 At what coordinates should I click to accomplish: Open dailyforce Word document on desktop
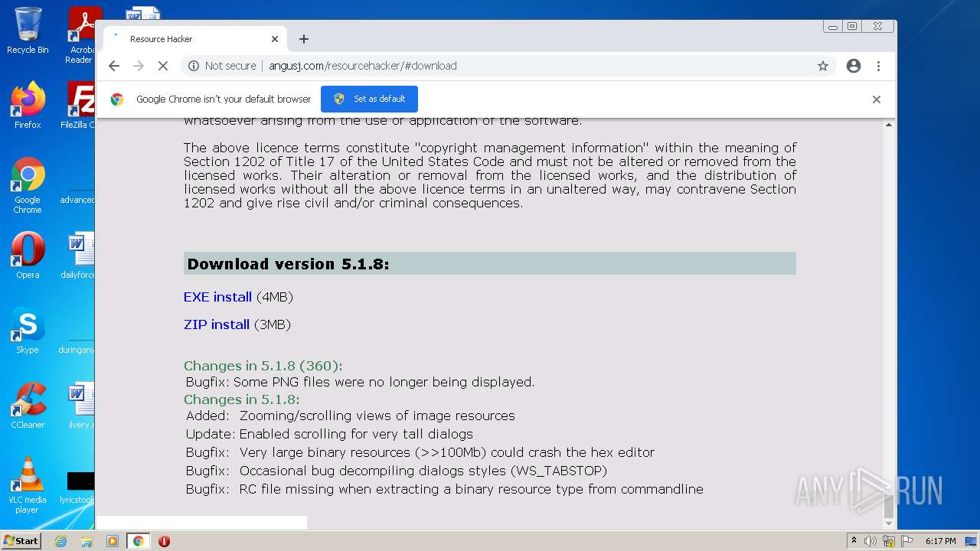tap(78, 256)
